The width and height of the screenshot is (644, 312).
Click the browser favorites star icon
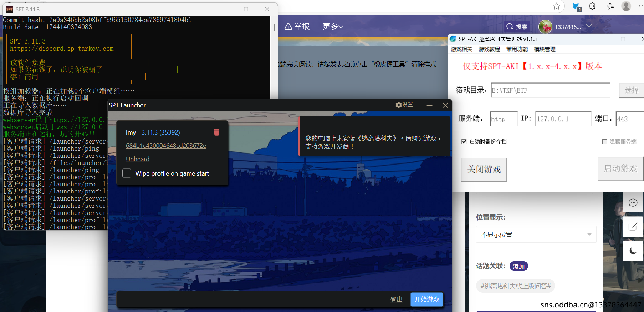pos(557,6)
